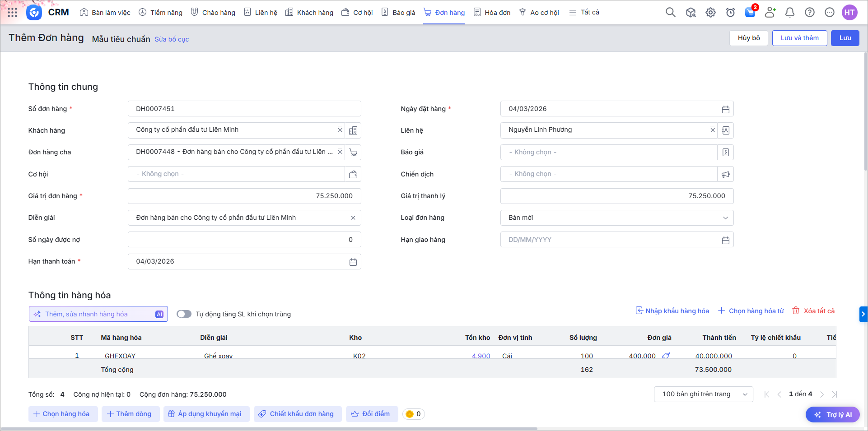The width and height of the screenshot is (868, 431).
Task: Click the Sửa bố cục link
Action: 172,39
